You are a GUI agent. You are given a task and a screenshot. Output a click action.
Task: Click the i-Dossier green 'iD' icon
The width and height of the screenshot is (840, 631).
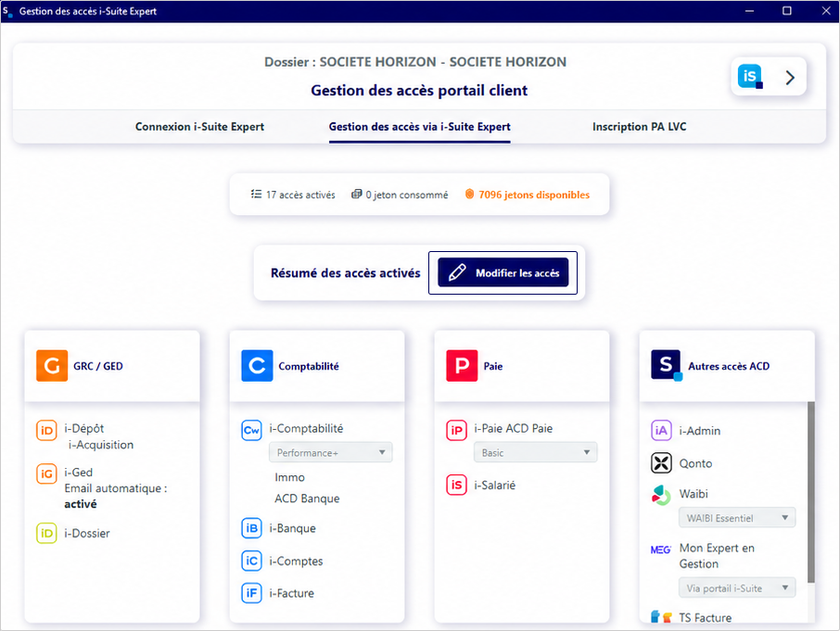click(46, 533)
